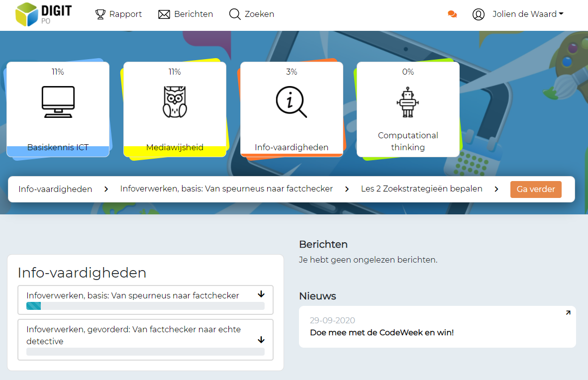
Task: Click the monitor icon on Basiskennis ICT
Action: [x=58, y=102]
